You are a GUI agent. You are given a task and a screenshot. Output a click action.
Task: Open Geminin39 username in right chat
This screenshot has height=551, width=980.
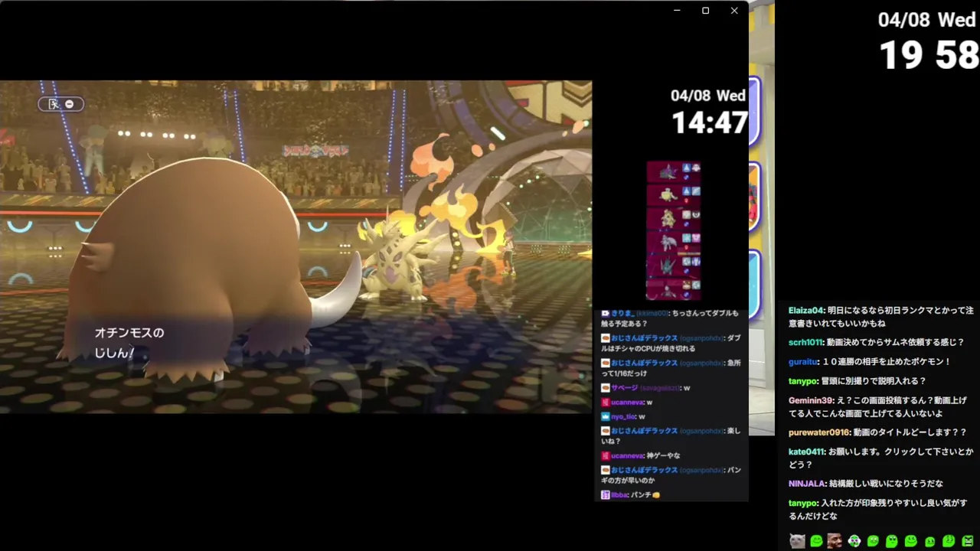click(811, 400)
